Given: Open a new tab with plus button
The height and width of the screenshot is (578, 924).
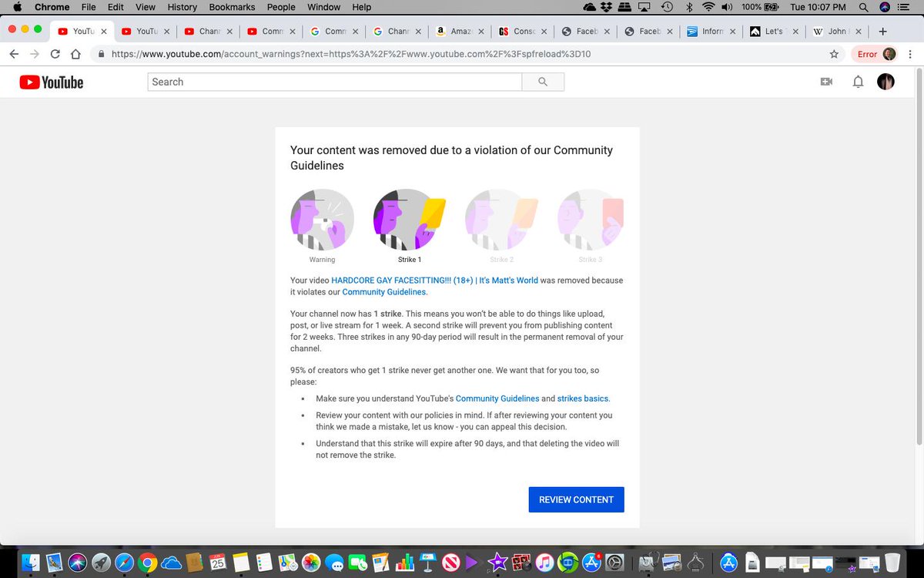Looking at the screenshot, I should click(882, 32).
